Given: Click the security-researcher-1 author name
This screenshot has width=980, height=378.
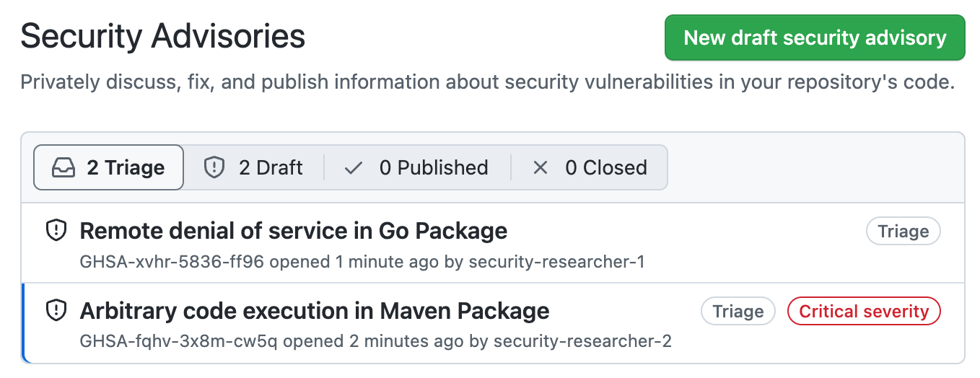Looking at the screenshot, I should (556, 261).
